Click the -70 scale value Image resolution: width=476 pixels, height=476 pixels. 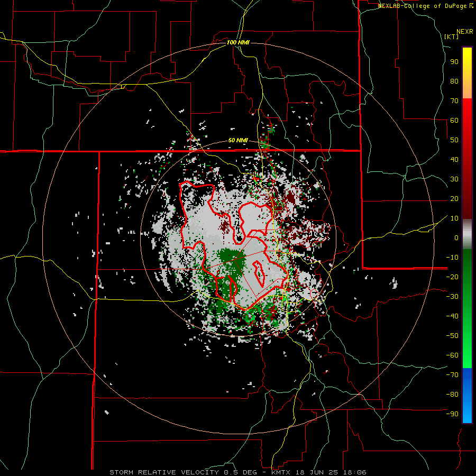point(452,374)
